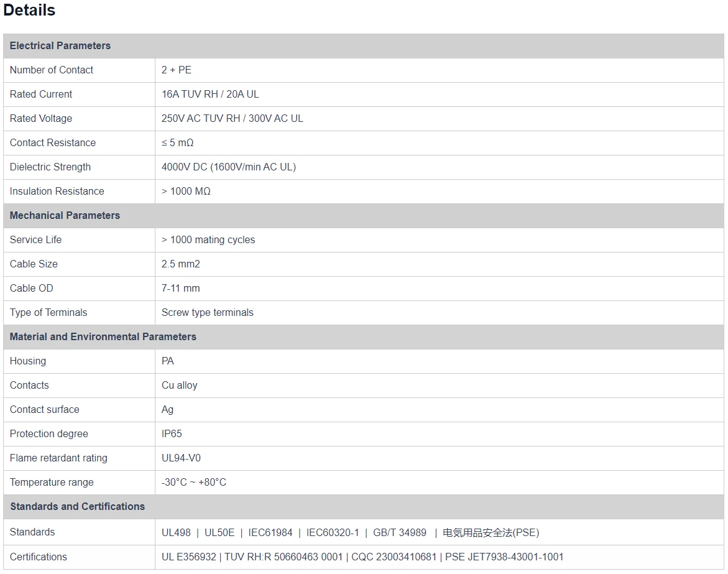Select the Insulation Resistance label
The image size is (728, 574).
coord(57,191)
